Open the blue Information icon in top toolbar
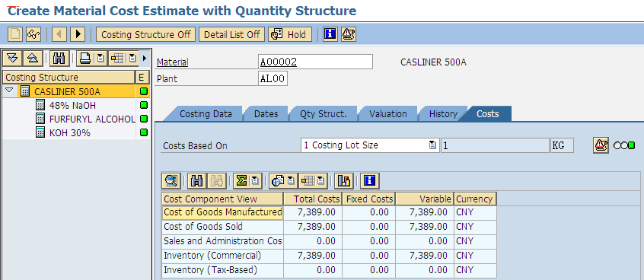The image size is (644, 280). click(330, 34)
